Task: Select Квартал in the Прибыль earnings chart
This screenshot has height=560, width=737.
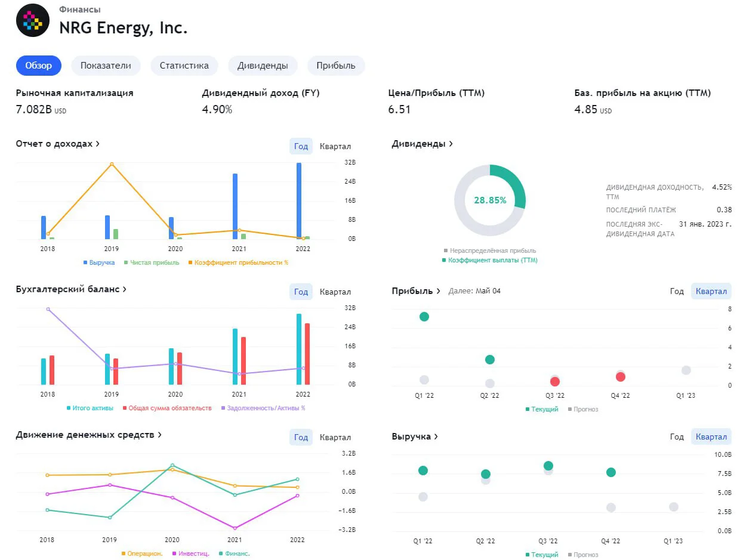Action: [x=711, y=291]
